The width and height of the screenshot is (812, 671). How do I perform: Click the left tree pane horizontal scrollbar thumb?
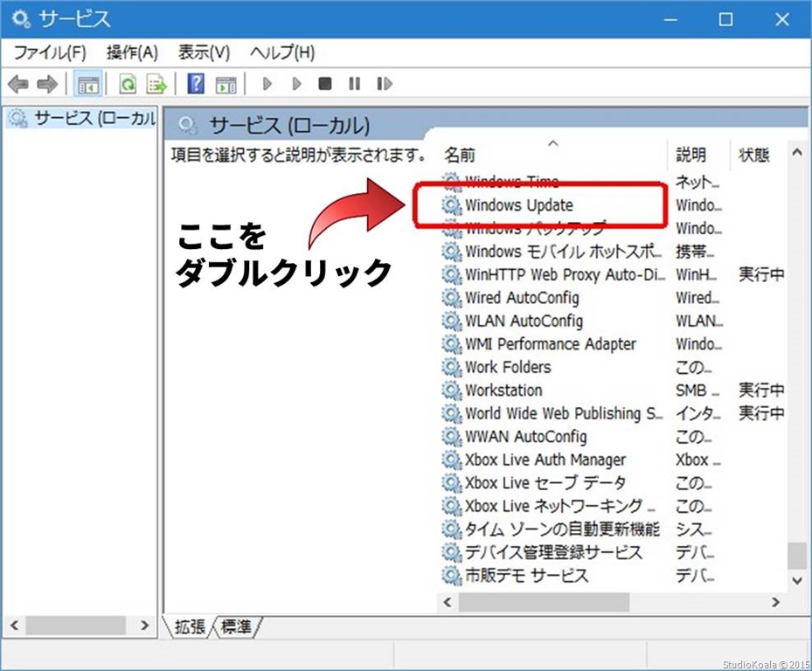pyautogui.click(x=76, y=625)
